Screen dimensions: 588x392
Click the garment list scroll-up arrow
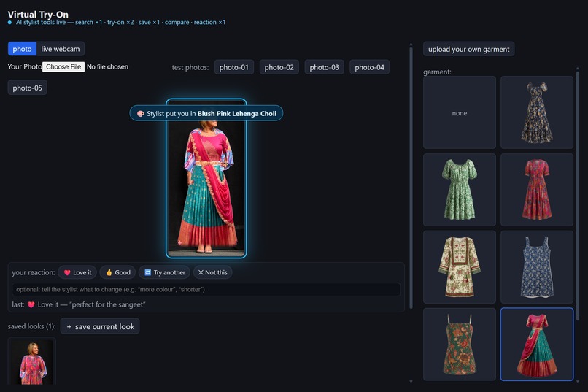click(x=578, y=69)
